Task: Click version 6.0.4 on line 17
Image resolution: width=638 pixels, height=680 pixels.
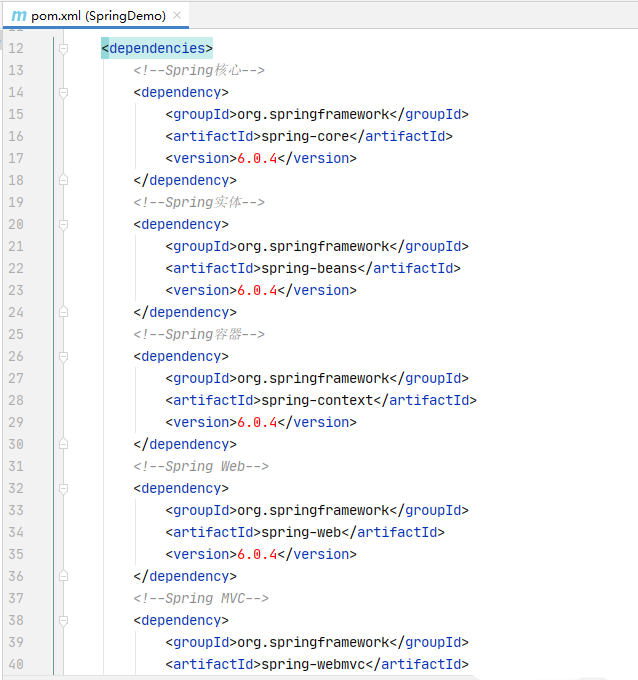Action: coord(257,158)
